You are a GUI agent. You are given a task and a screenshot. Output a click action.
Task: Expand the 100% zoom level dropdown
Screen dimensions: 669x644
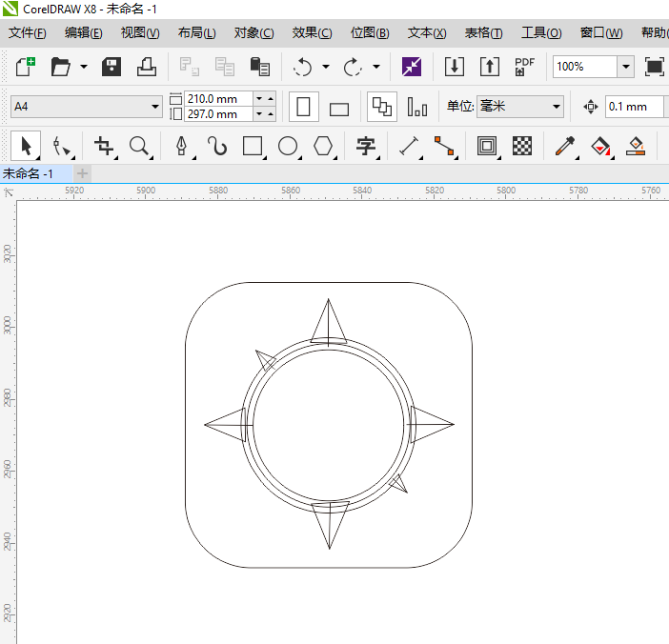tap(625, 67)
